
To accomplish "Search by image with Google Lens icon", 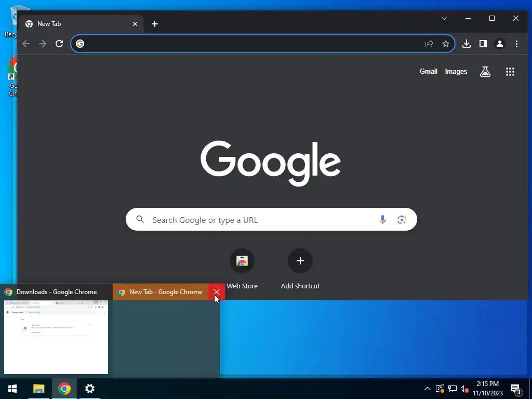I will (x=402, y=220).
